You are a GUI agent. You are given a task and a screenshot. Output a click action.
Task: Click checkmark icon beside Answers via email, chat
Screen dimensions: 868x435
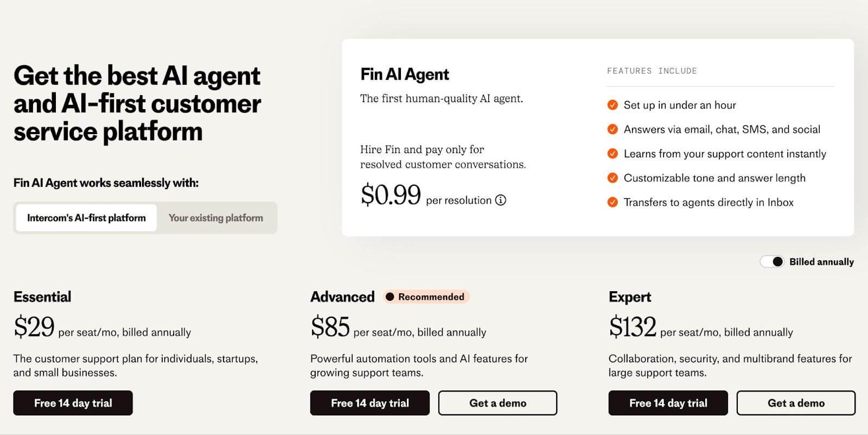(612, 129)
